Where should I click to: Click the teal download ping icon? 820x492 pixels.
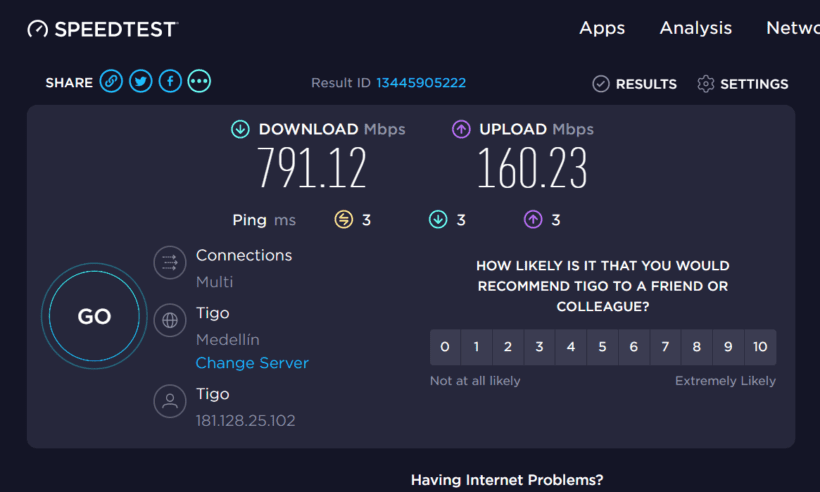pyautogui.click(x=438, y=220)
